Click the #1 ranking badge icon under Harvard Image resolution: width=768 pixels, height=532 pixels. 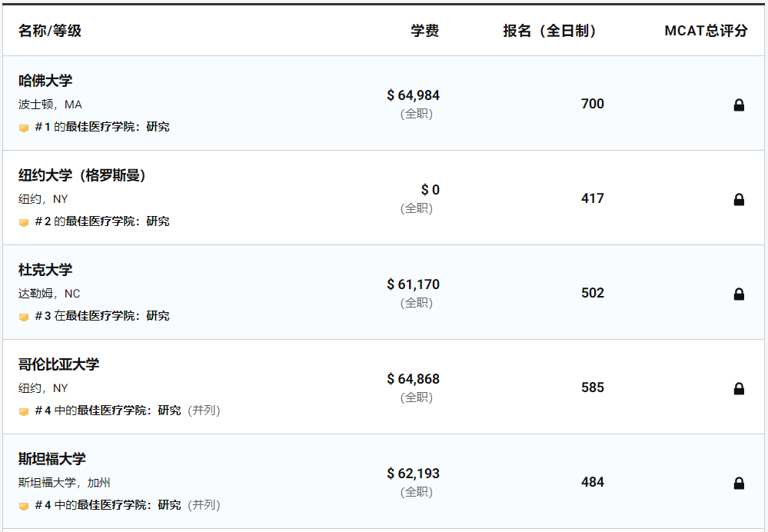(24, 128)
